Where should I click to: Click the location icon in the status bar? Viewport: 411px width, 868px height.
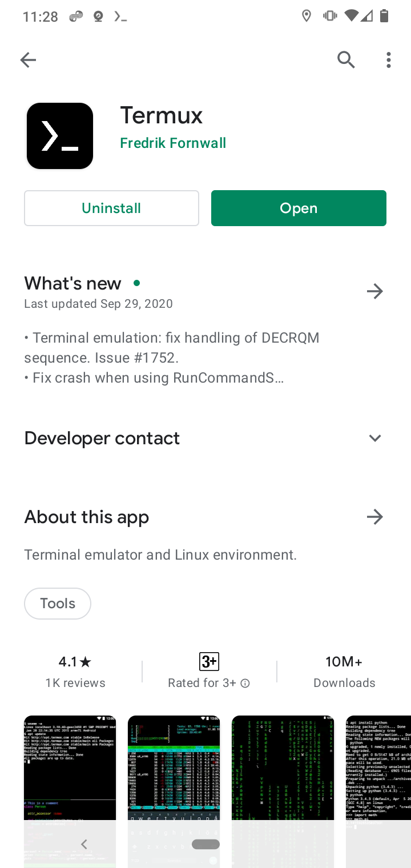pos(307,15)
